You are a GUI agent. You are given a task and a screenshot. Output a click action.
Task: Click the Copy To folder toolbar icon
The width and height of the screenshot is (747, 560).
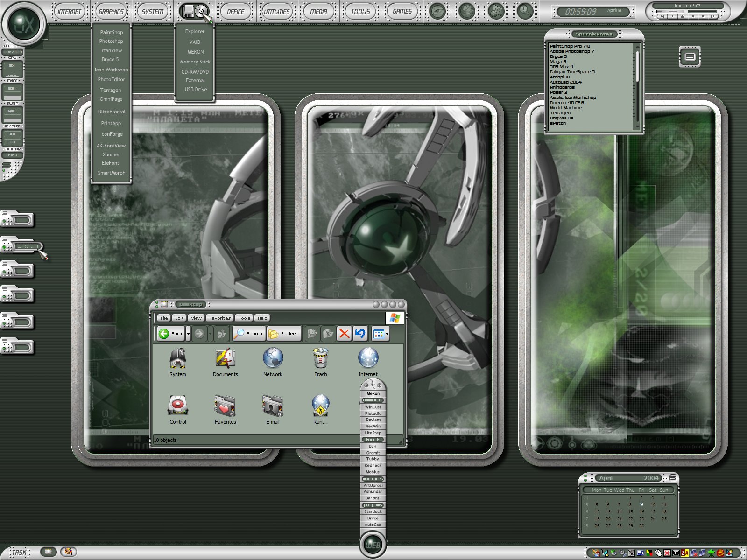(x=328, y=333)
